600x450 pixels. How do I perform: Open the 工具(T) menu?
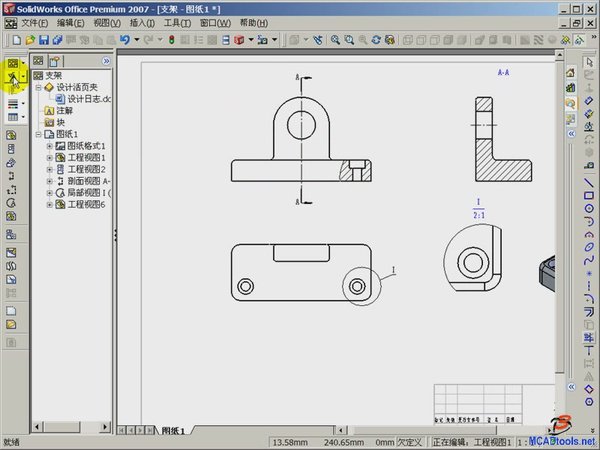click(177, 22)
